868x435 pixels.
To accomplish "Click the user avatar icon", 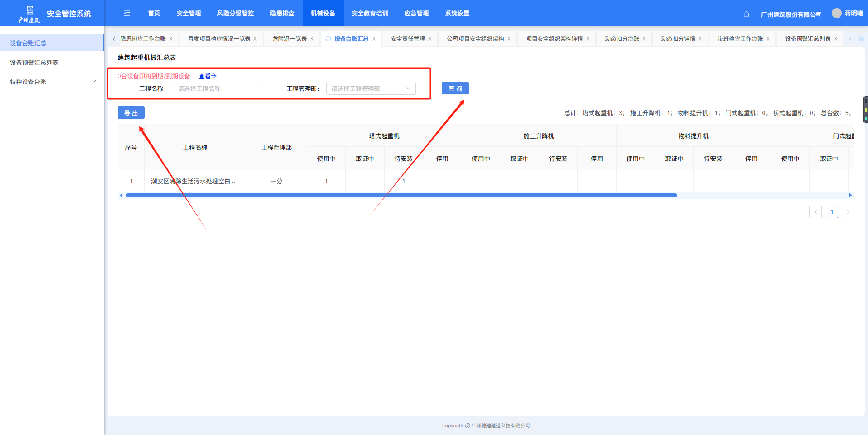I will [836, 14].
